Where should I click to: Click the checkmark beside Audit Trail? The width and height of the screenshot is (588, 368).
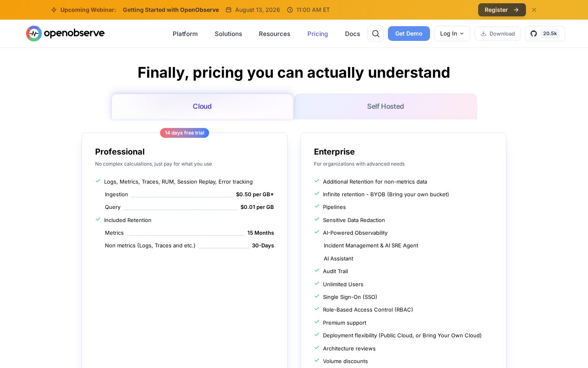317,271
